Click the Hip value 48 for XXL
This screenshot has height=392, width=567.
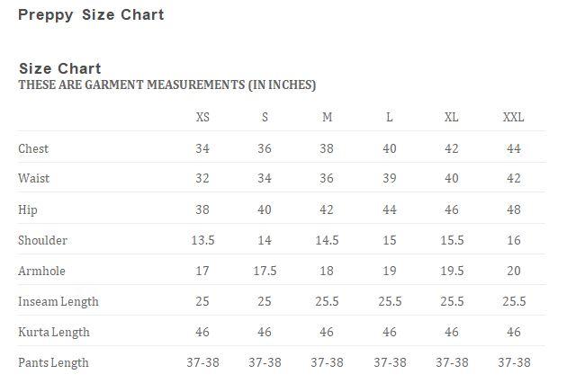[514, 209]
